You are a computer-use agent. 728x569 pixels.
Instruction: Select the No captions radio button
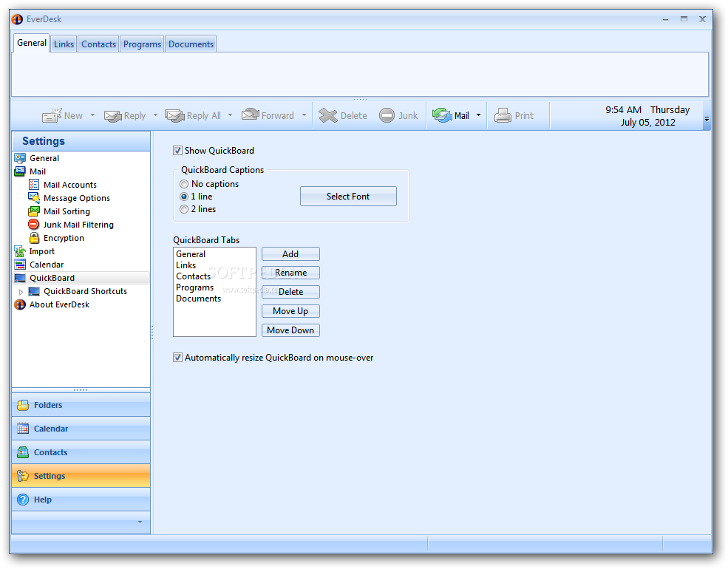tap(184, 184)
